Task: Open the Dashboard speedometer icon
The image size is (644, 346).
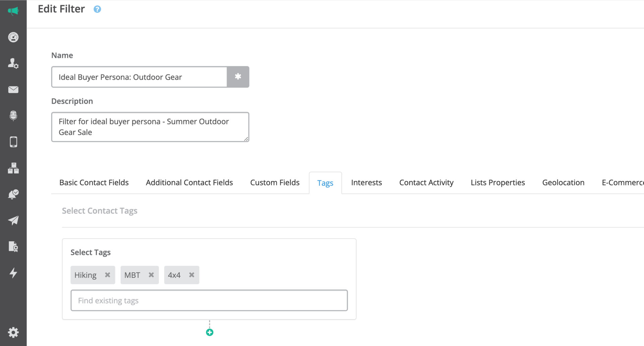Action: [x=13, y=37]
